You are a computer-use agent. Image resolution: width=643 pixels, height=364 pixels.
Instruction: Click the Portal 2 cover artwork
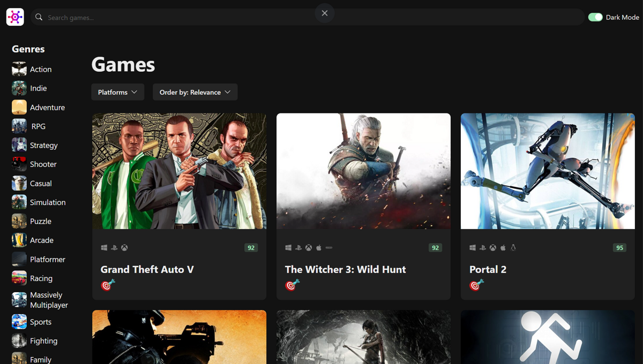[x=547, y=171]
